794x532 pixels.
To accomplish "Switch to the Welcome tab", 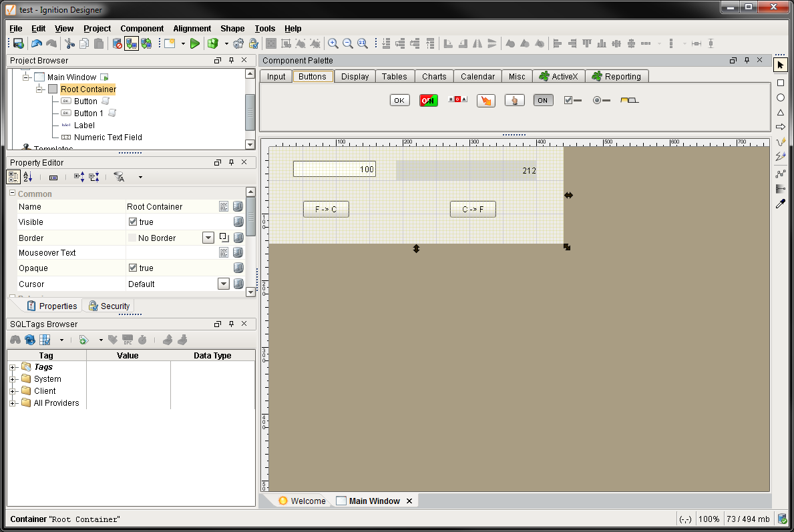I will (x=303, y=501).
